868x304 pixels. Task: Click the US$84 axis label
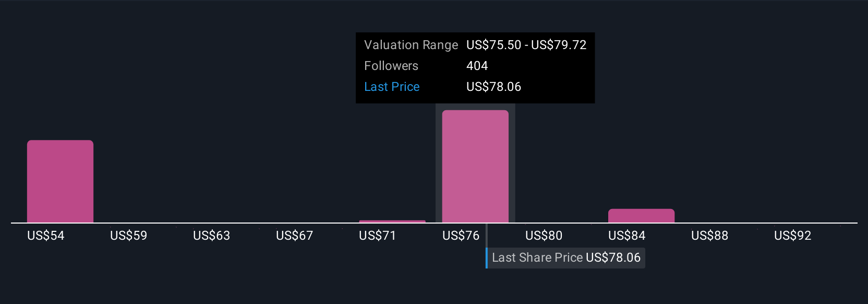pyautogui.click(x=627, y=236)
